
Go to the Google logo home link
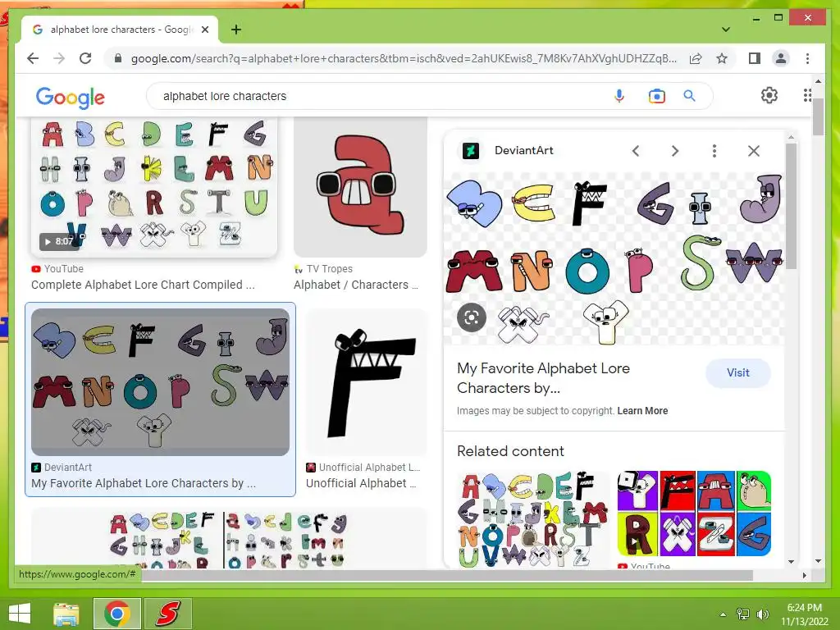point(71,97)
